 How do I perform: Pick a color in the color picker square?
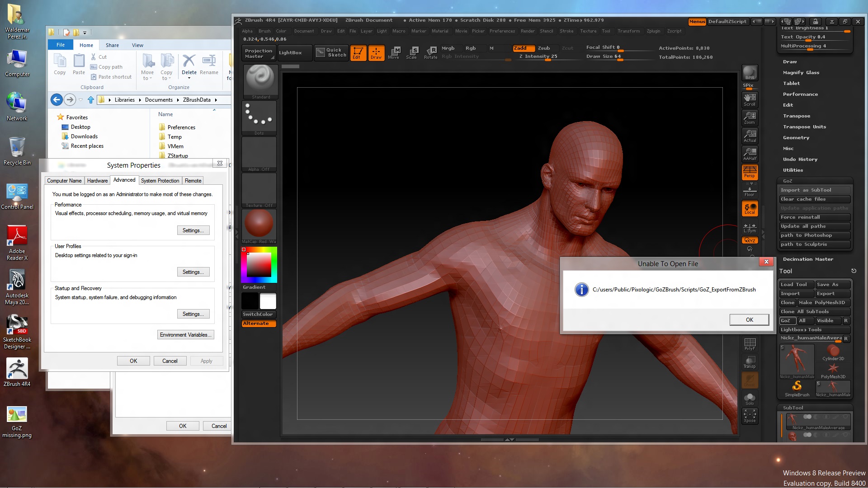pyautogui.click(x=259, y=265)
